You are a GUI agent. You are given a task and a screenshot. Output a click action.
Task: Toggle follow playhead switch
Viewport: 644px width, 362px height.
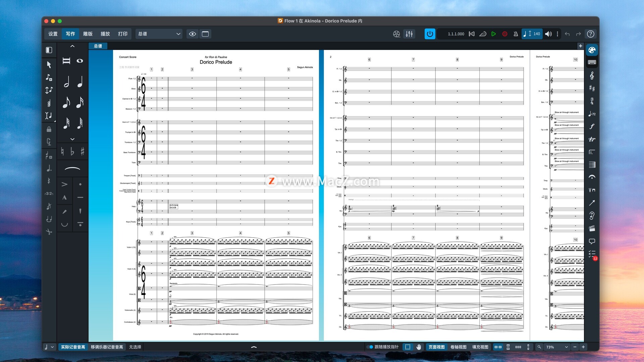pyautogui.click(x=370, y=347)
